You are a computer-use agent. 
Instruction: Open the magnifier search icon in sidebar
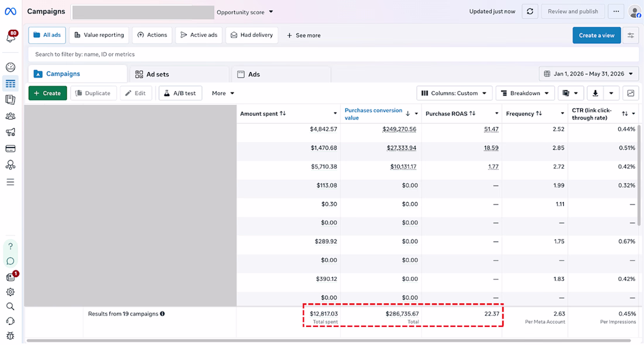[11, 306]
